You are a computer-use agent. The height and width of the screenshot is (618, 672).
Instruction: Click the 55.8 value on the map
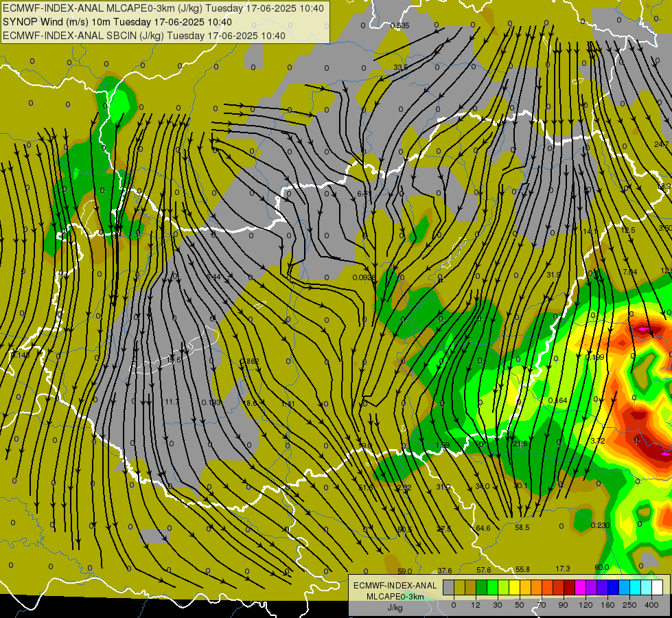[522, 569]
